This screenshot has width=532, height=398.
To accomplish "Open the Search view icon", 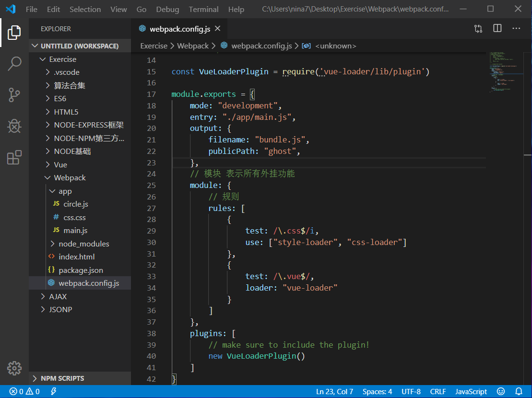I will coord(14,63).
